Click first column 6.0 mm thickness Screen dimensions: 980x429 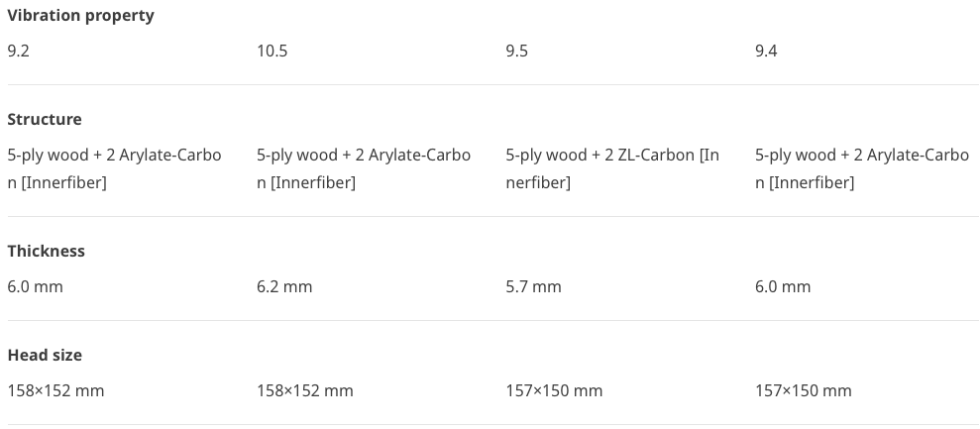35,286
